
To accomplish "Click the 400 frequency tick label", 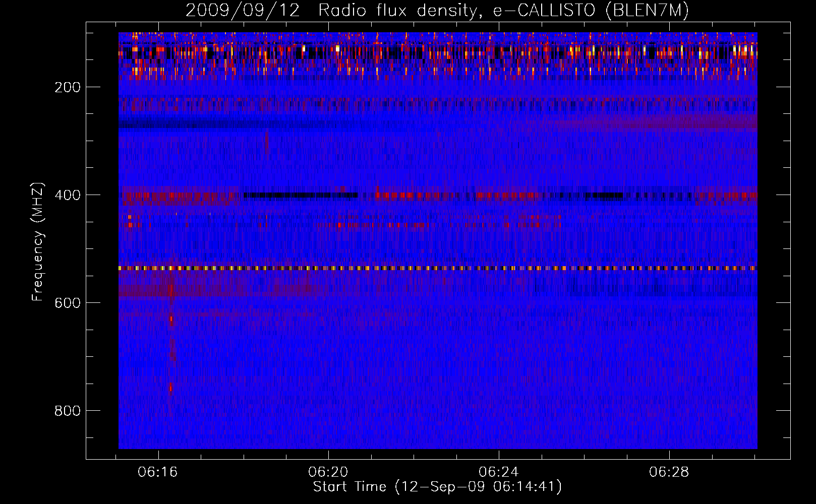I will click(x=68, y=195).
